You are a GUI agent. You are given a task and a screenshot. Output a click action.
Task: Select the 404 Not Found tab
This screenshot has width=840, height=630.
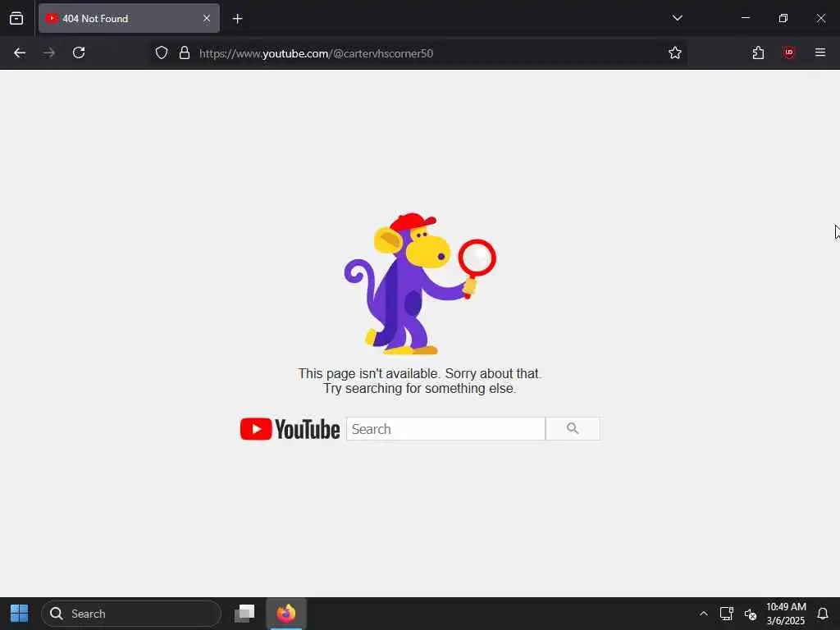(x=129, y=18)
